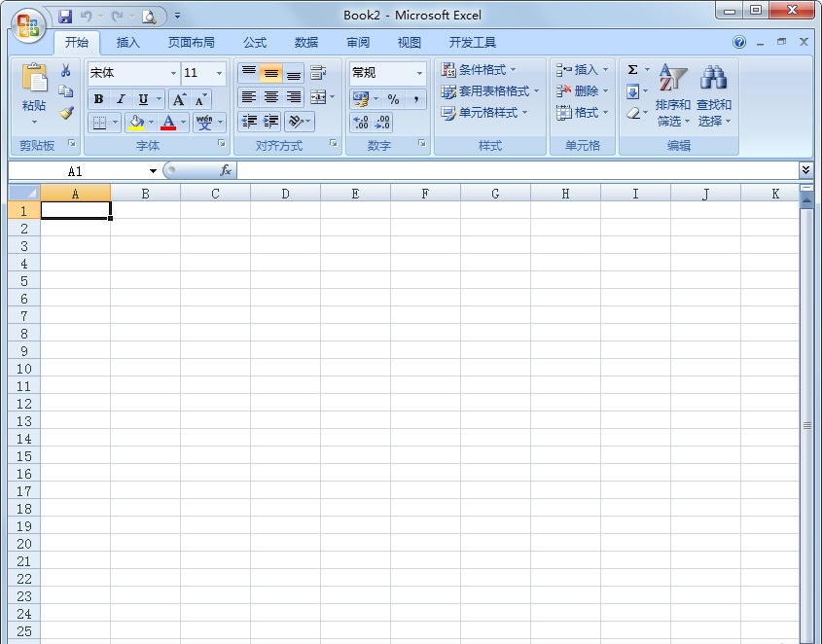This screenshot has width=822, height=644.
Task: Apply percent style to the cell
Action: tap(393, 98)
